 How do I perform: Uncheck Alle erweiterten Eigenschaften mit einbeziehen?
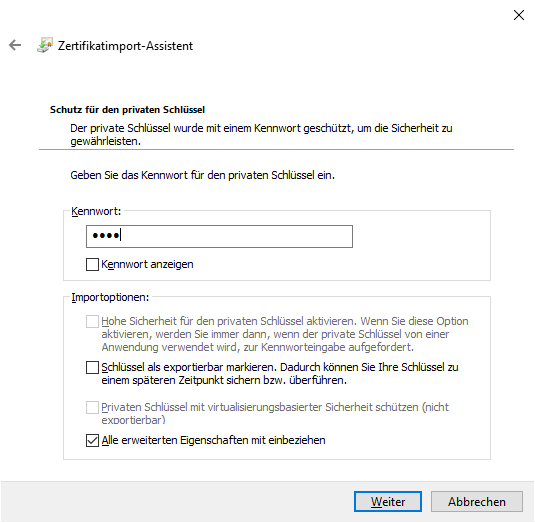coord(92,440)
